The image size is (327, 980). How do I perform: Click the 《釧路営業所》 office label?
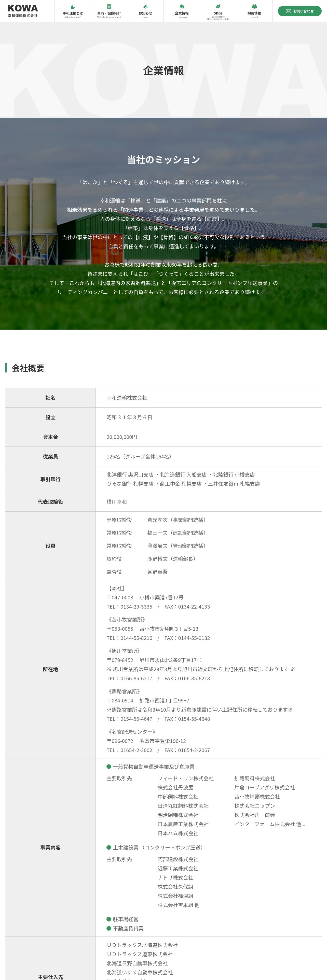pyautogui.click(x=124, y=691)
